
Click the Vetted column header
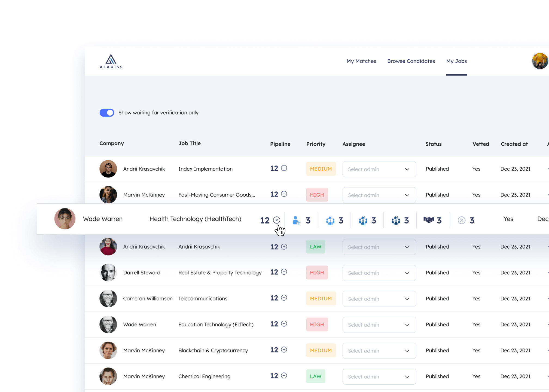(481, 144)
